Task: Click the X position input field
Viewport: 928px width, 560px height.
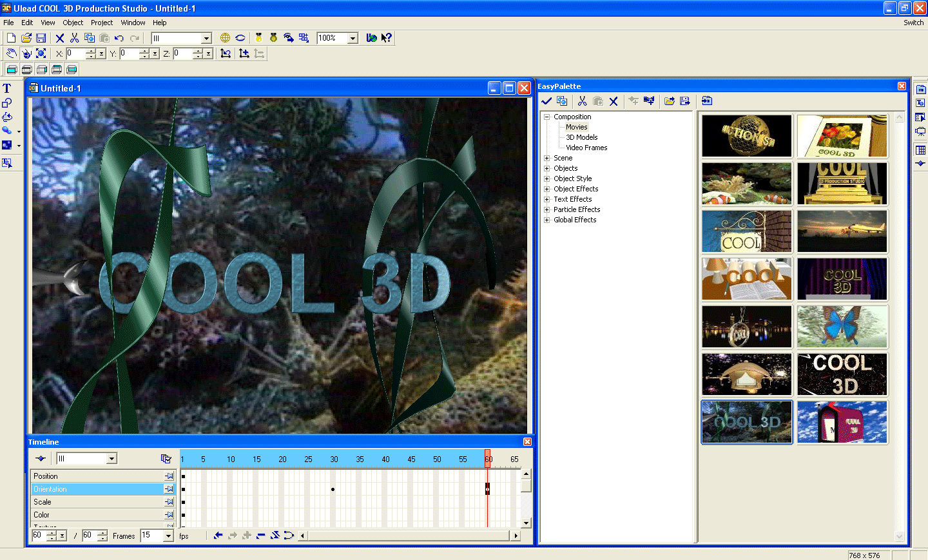Action: 75,53
